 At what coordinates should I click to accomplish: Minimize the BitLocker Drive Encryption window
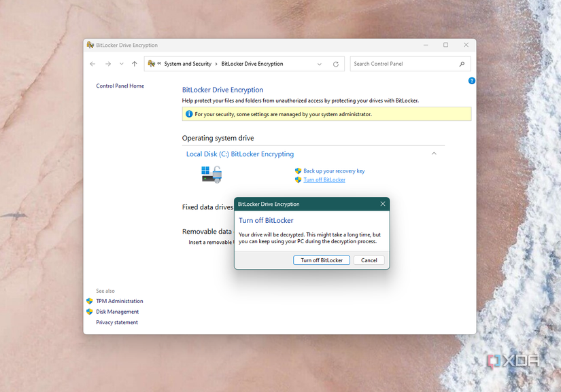426,45
